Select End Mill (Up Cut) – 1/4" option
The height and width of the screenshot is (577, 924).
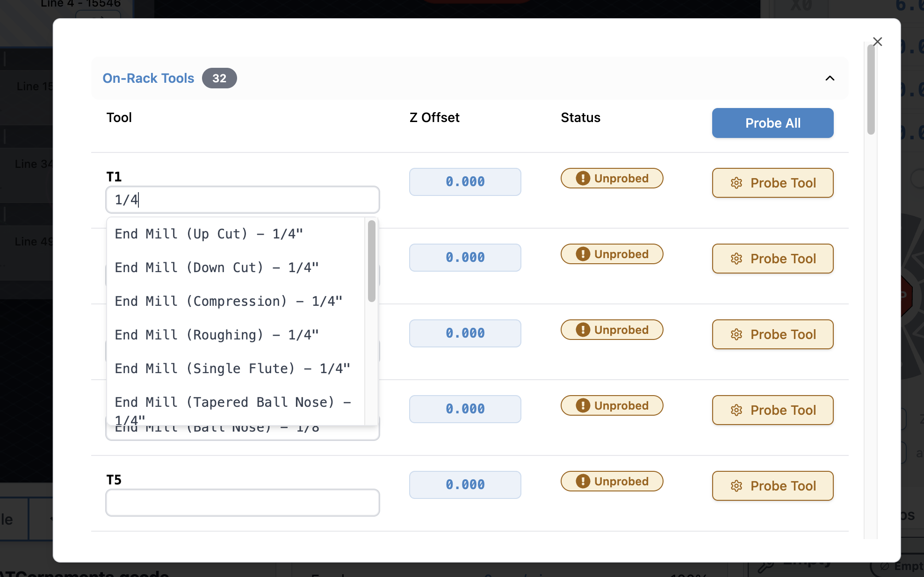(x=209, y=234)
